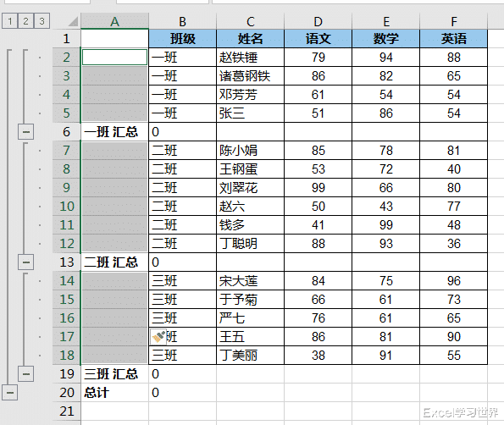504x425 pixels.
Task: Show outline level 2 subtotals
Action: [x=25, y=21]
